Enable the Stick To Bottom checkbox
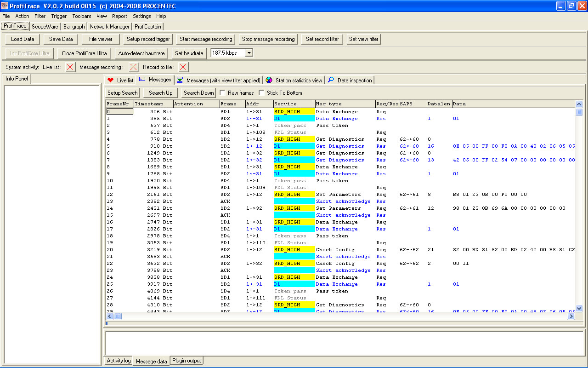Screen dimensions: 588x368 [x=262, y=93]
